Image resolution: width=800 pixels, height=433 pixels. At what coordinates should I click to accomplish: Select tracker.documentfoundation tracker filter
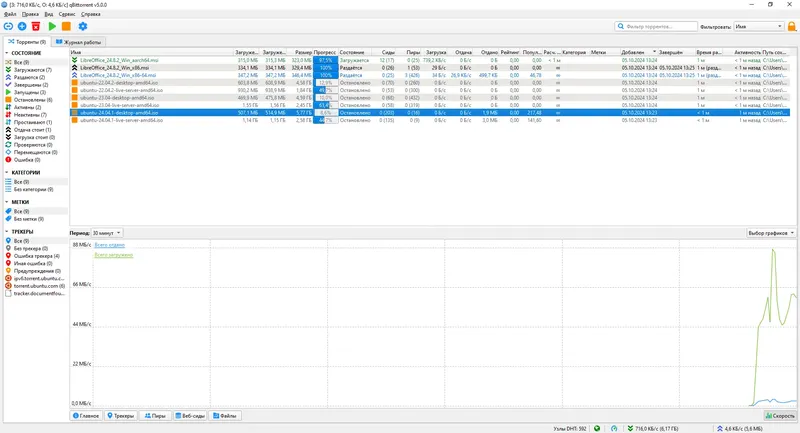[x=39, y=294]
